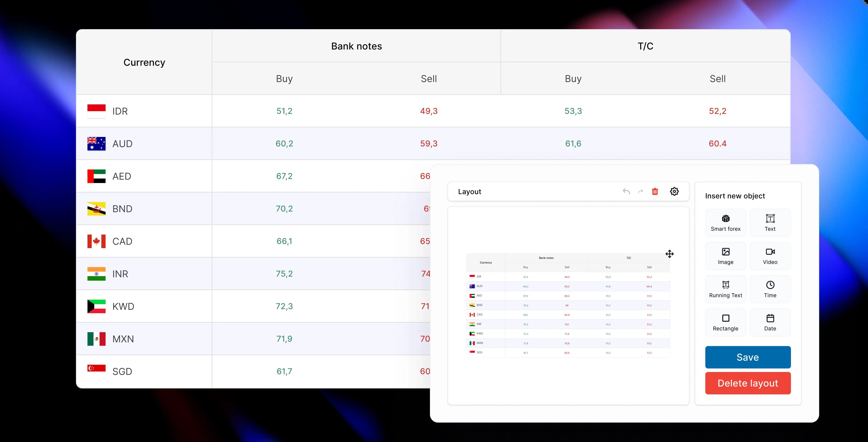Screen dimensions: 868x442
Task: Click the MXN currency code
Action: click(x=123, y=339)
